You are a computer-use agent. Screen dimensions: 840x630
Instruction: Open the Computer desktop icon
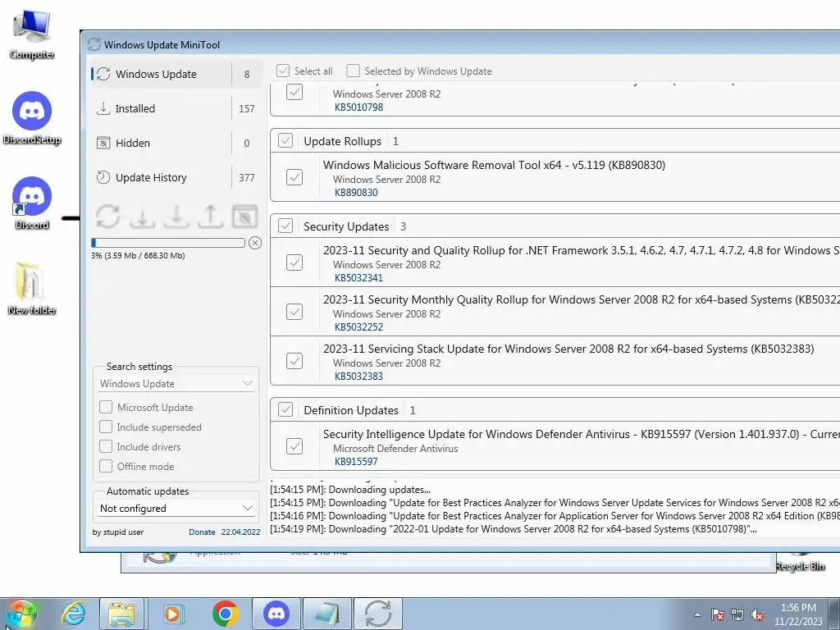point(32,34)
